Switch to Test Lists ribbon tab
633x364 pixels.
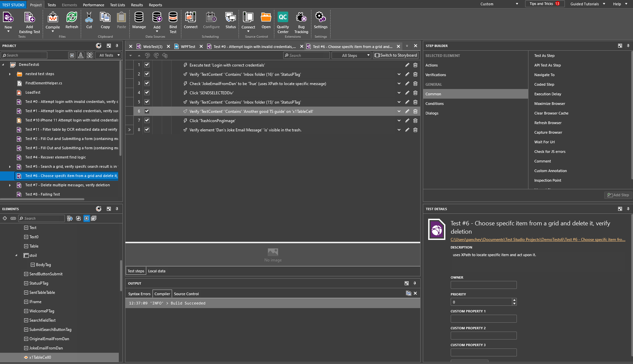pos(117,5)
